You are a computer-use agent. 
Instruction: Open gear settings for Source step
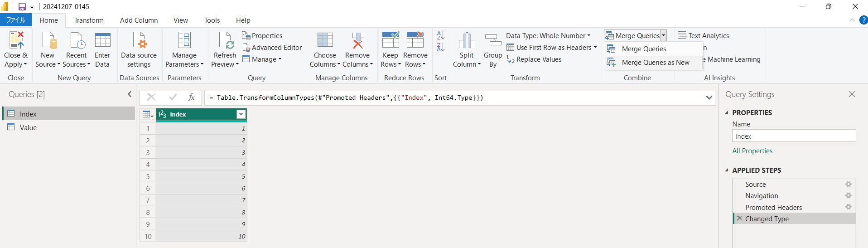[x=849, y=184]
